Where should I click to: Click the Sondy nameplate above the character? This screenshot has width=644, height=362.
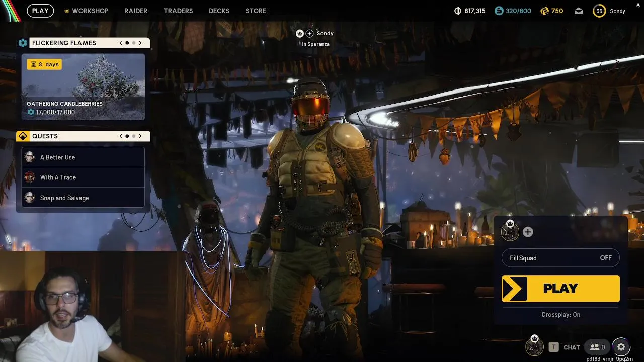pyautogui.click(x=325, y=33)
